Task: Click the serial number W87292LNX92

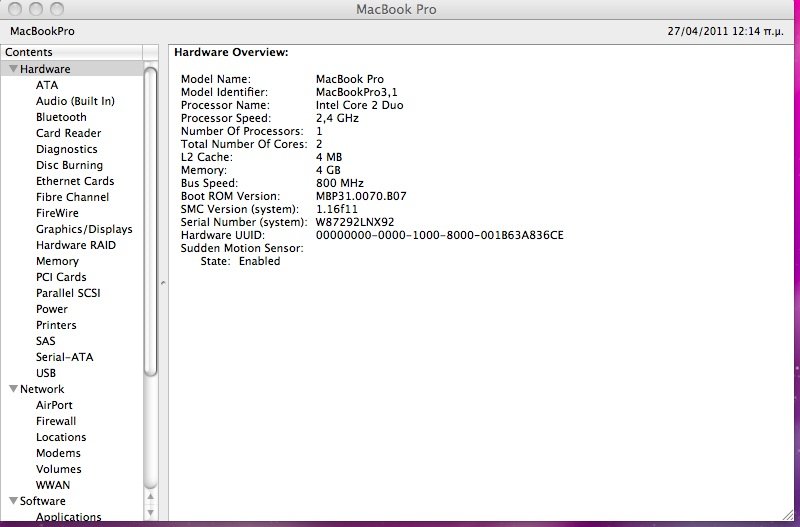Action: (355, 222)
